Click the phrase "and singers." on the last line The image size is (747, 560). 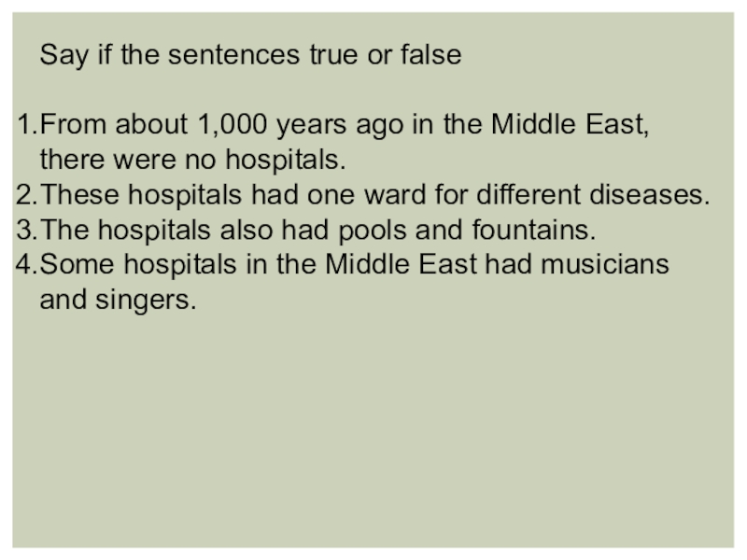coord(118,301)
